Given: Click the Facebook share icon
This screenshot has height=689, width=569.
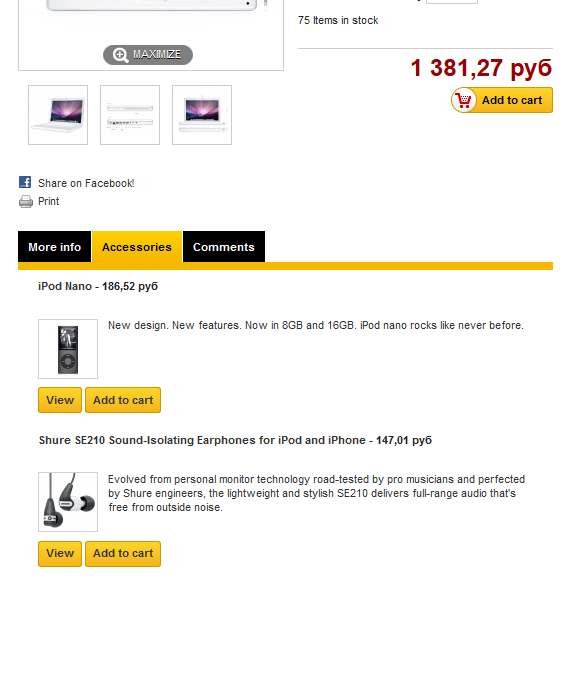Looking at the screenshot, I should click(x=25, y=182).
